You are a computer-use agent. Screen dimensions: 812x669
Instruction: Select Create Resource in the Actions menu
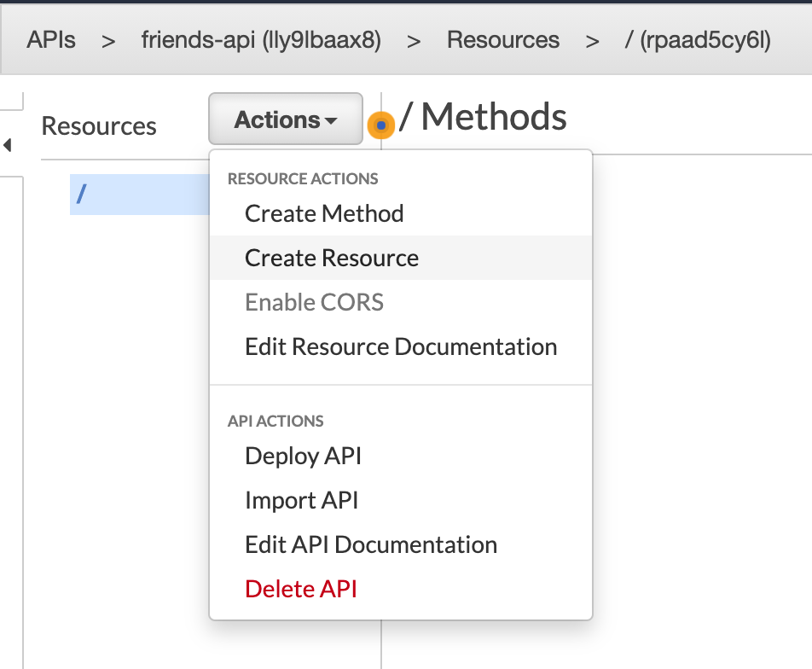(332, 258)
